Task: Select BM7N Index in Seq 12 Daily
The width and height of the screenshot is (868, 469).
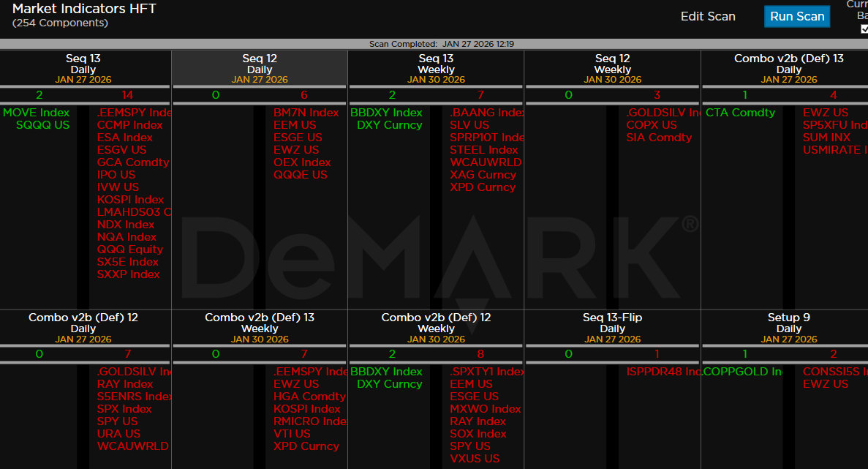Action: (x=306, y=113)
